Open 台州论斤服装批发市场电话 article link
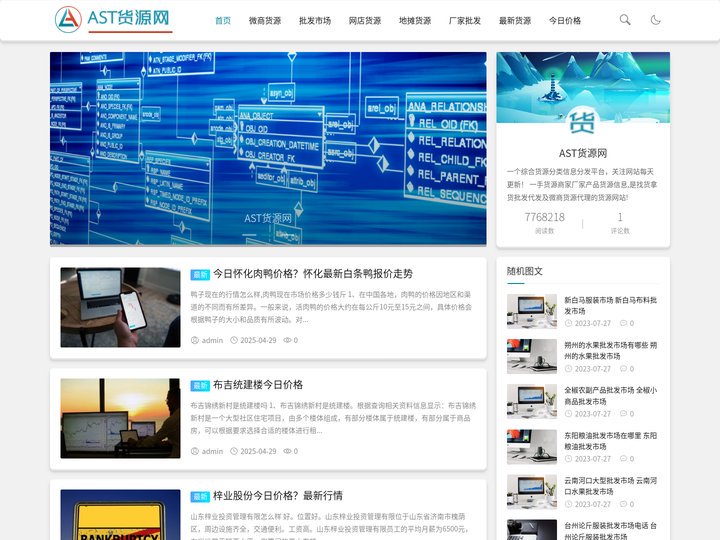Screen dimensions: 720x540 coord(611,531)
